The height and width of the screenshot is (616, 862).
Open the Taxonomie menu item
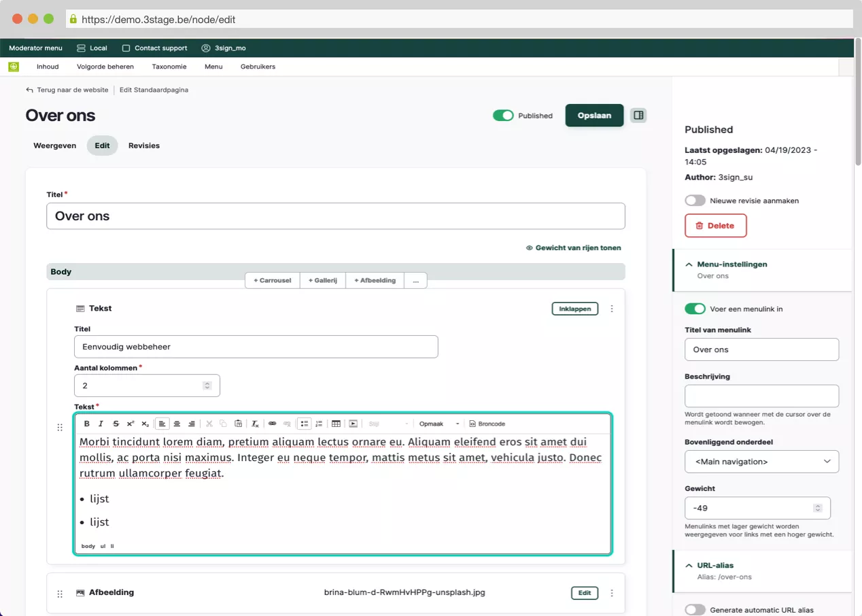click(x=169, y=67)
